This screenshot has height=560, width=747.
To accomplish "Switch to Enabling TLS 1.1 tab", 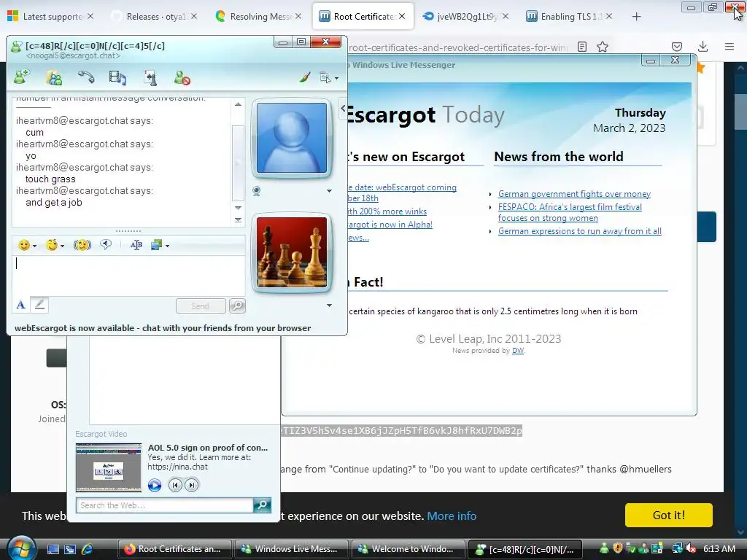I will (570, 17).
